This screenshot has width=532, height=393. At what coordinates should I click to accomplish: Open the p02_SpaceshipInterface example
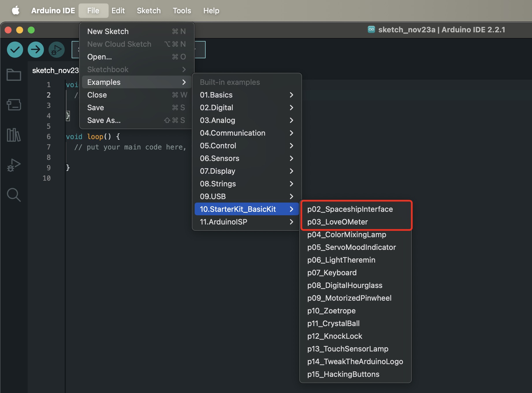click(x=350, y=209)
